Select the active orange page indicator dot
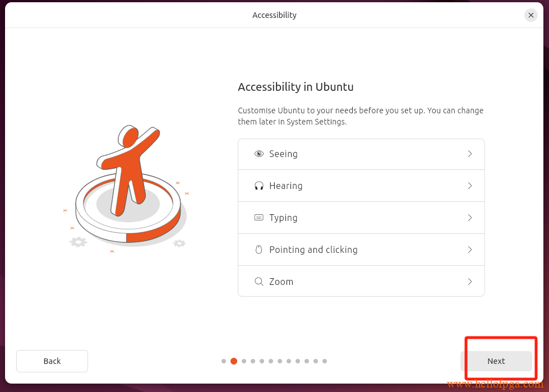Image resolution: width=549 pixels, height=392 pixels. [234, 361]
